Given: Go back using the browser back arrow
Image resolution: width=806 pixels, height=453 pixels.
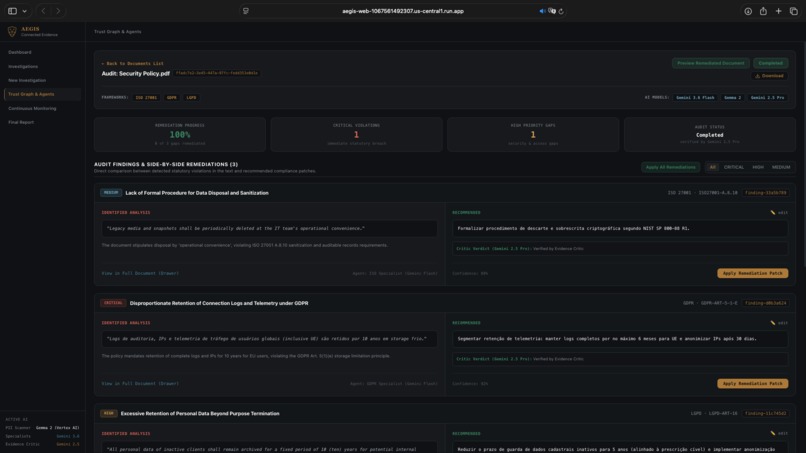Looking at the screenshot, I should tap(43, 11).
